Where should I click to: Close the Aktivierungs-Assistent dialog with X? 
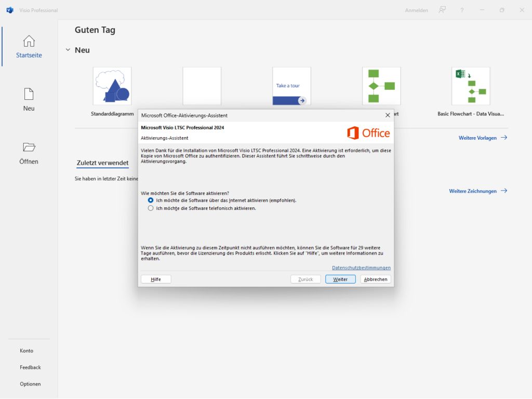[x=387, y=115]
